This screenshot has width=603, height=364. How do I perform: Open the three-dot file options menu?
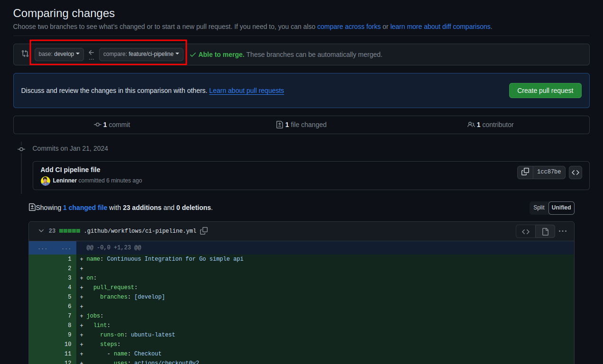click(x=563, y=231)
